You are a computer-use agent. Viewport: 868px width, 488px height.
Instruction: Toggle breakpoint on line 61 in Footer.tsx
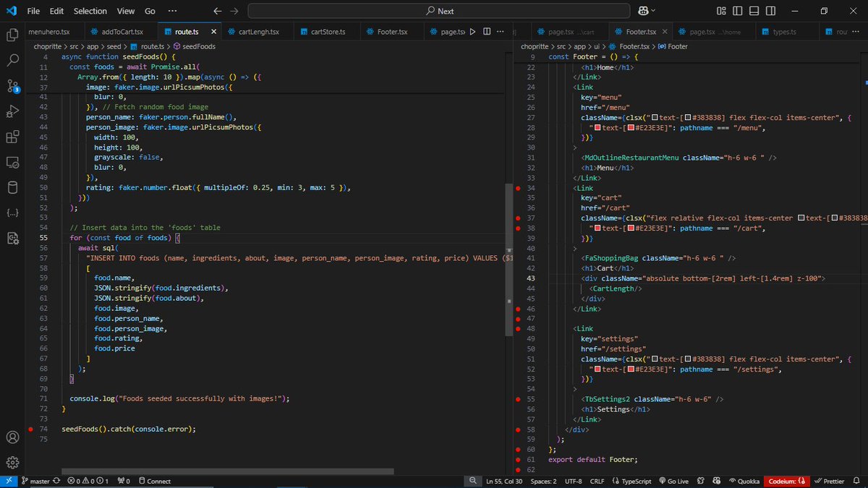click(x=518, y=459)
